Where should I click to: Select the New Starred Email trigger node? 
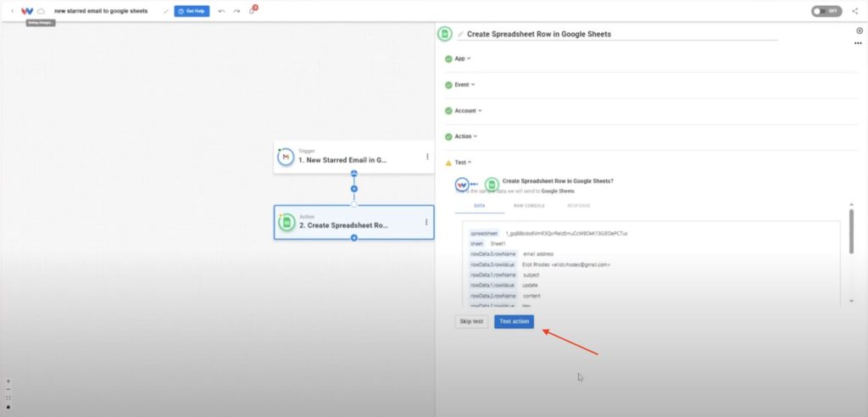[x=354, y=157]
